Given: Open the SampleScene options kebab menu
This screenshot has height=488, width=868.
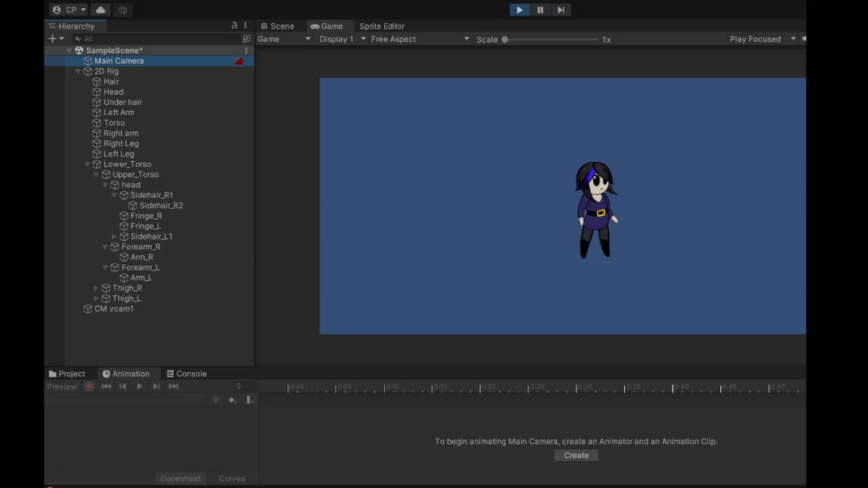Looking at the screenshot, I should tap(246, 51).
